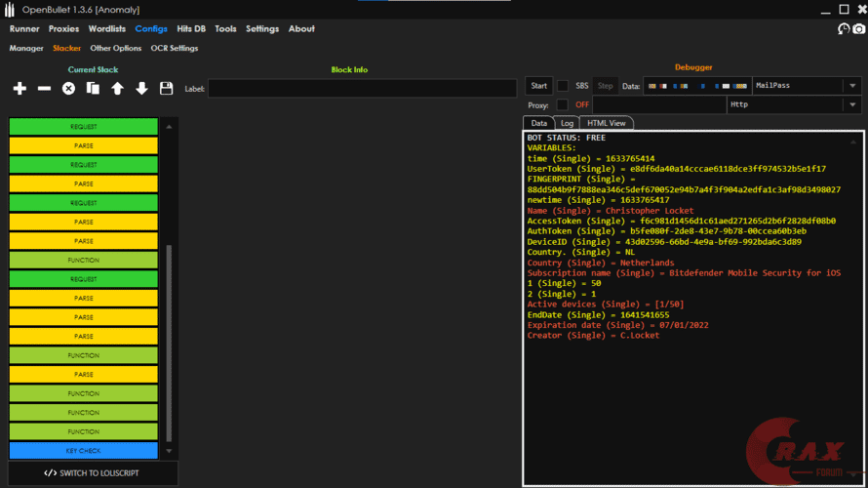Expand the MailPass wordlist type dropdown
The height and width of the screenshot is (488, 868).
(x=851, y=86)
